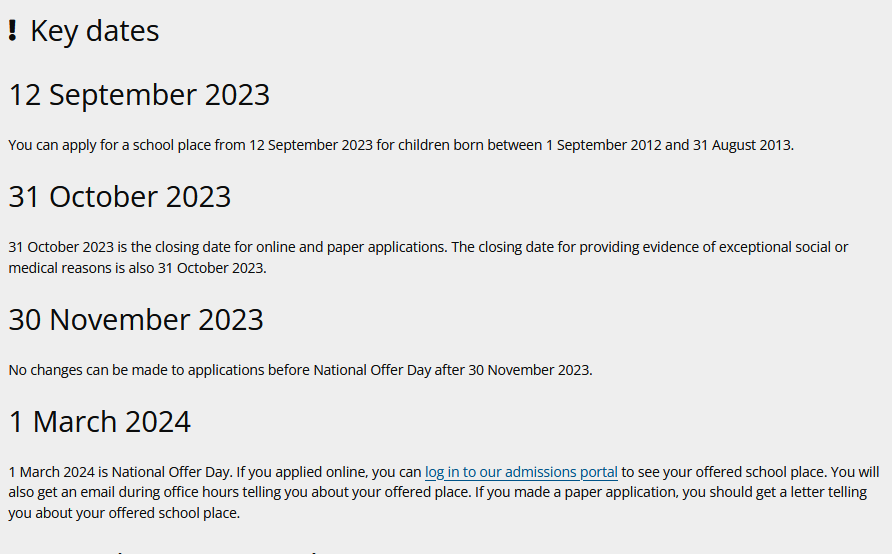Click the final line 'you about your offered school place.'
This screenshot has width=892, height=554.
[124, 513]
